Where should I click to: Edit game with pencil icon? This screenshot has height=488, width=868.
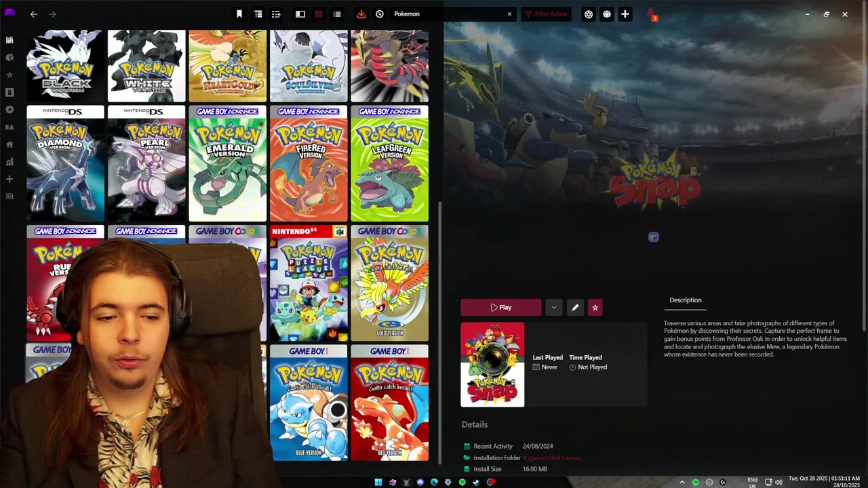pos(575,308)
